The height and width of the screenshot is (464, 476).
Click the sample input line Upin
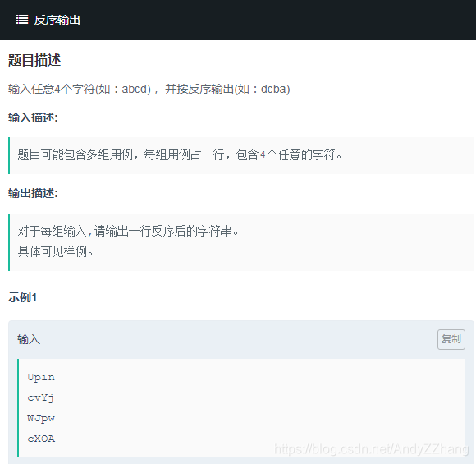pos(41,378)
